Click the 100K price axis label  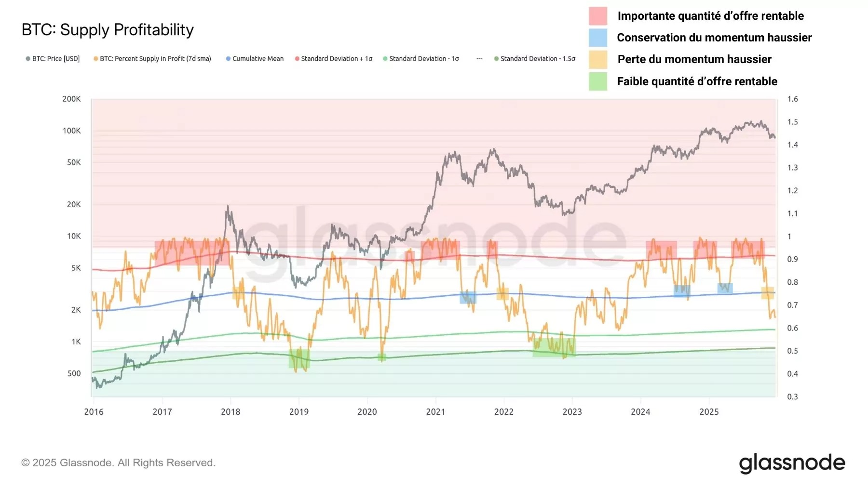click(72, 131)
